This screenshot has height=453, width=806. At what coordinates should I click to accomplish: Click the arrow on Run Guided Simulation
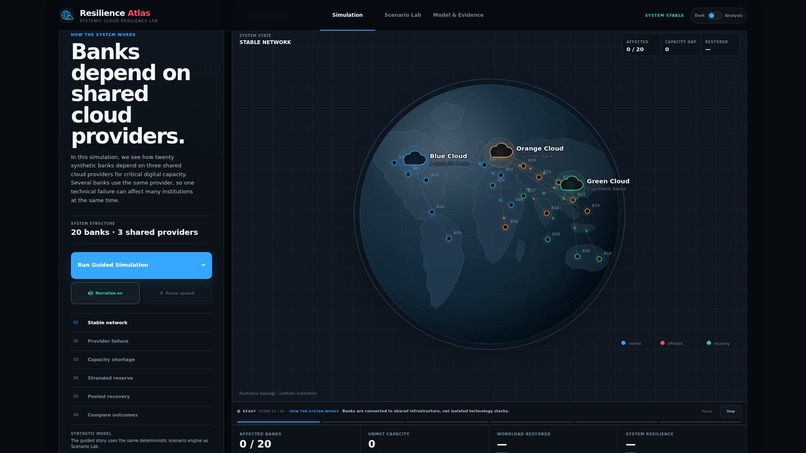click(x=203, y=265)
